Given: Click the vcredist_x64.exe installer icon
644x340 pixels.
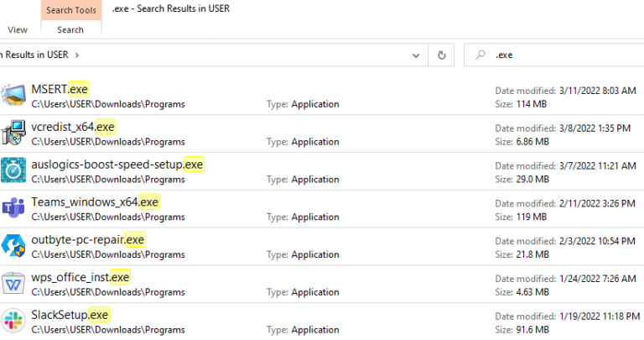Looking at the screenshot, I should [13, 133].
